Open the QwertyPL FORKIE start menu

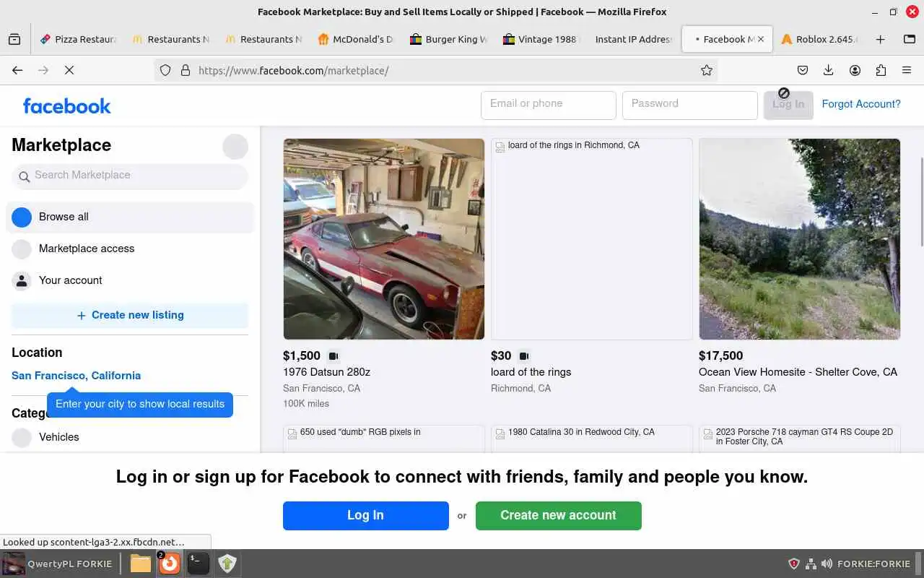[58, 564]
